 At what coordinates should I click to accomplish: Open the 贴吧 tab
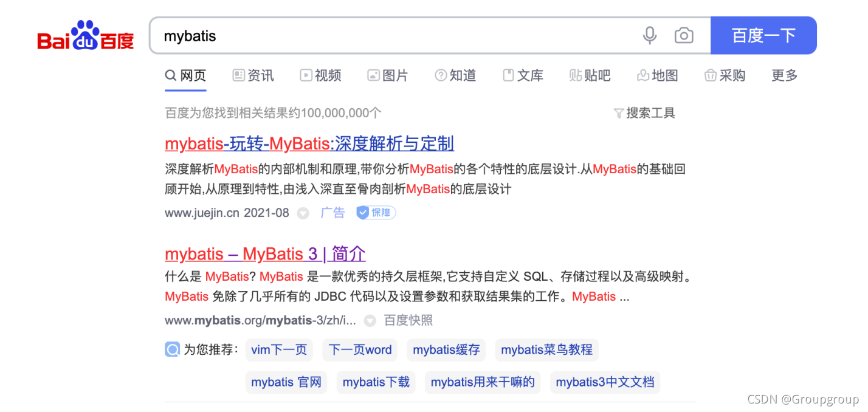coord(590,75)
